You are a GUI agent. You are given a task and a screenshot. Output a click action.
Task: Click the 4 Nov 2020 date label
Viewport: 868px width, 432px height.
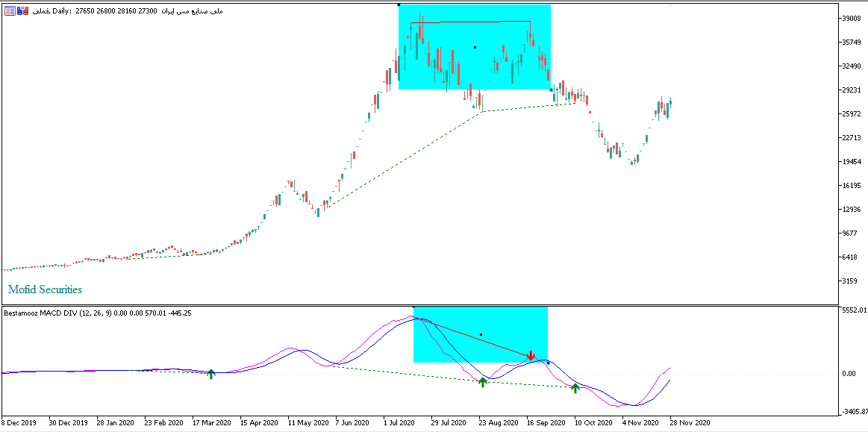tap(639, 422)
